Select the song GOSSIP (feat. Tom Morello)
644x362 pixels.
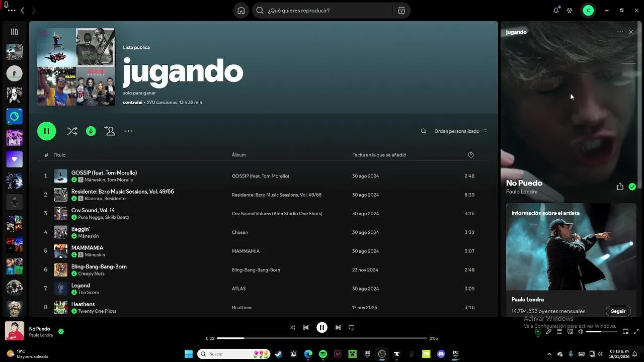pos(104,173)
